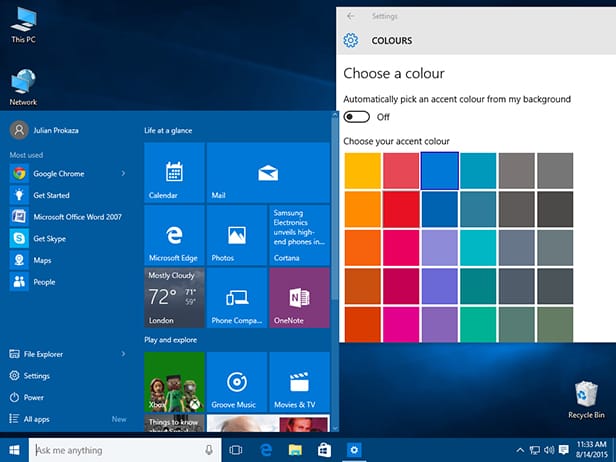Click Cortana microphone icon
Screen dimensions: 616x462
click(x=209, y=450)
